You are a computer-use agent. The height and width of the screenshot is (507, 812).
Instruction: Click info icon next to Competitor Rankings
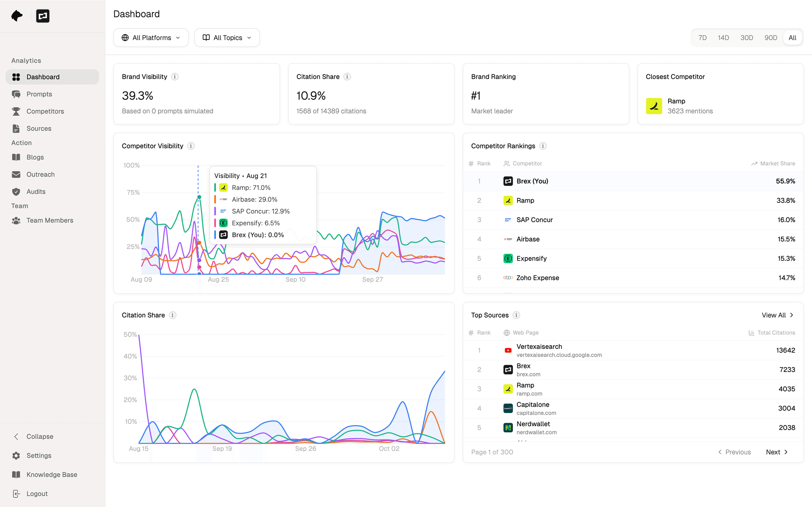[543, 146]
